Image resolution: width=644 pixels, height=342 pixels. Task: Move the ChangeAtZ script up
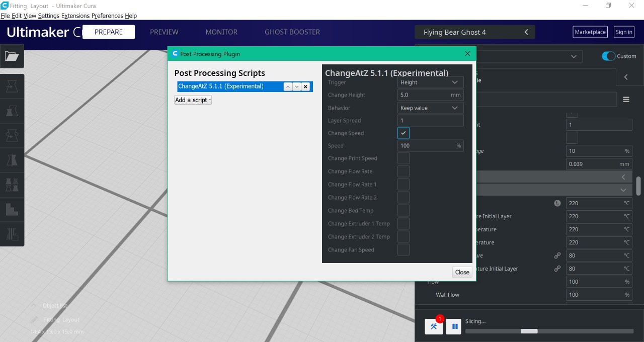(x=287, y=87)
